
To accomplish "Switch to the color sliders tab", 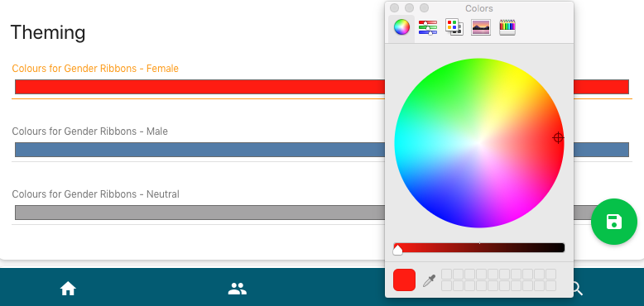I will point(428,27).
